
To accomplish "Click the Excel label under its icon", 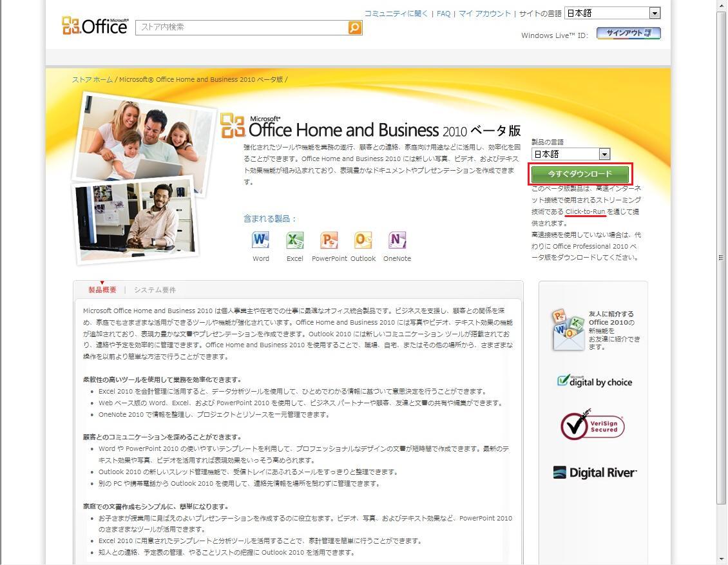I will 295,258.
